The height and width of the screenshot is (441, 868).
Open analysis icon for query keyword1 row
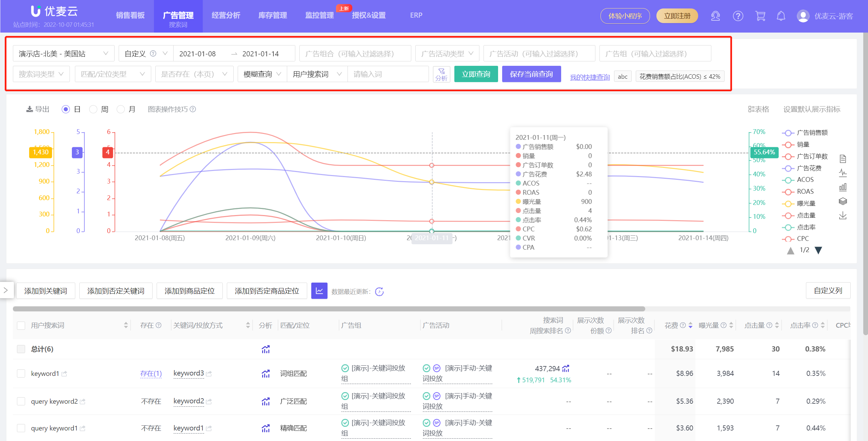tap(265, 428)
